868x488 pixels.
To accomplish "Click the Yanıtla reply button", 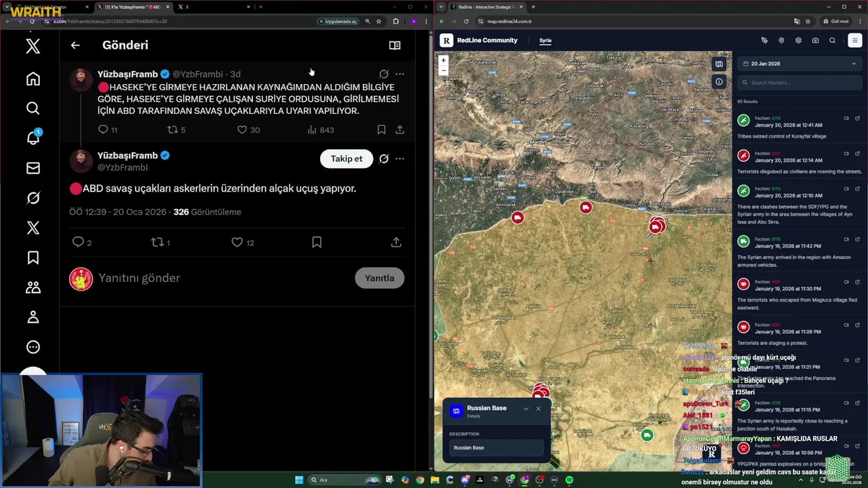I will pyautogui.click(x=380, y=278).
